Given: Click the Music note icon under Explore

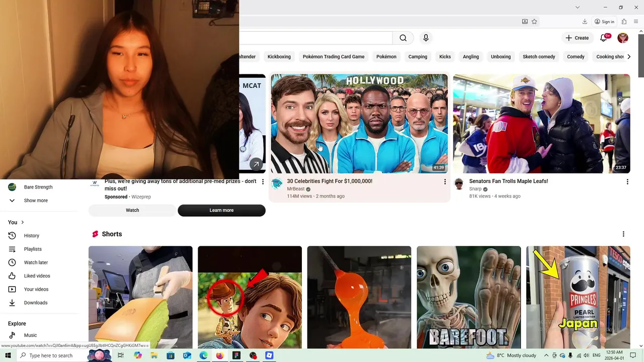Looking at the screenshot, I should tap(12, 335).
